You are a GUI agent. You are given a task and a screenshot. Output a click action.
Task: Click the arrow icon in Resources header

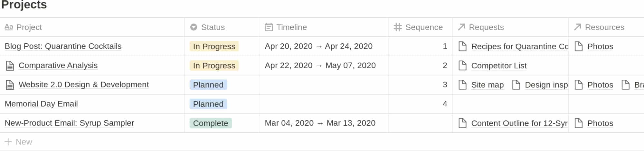[x=577, y=27]
